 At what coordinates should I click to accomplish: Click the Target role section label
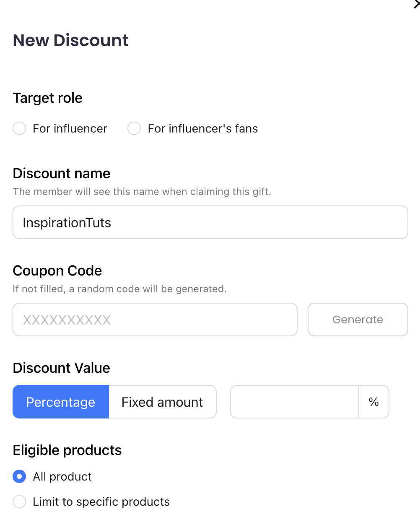coord(48,98)
